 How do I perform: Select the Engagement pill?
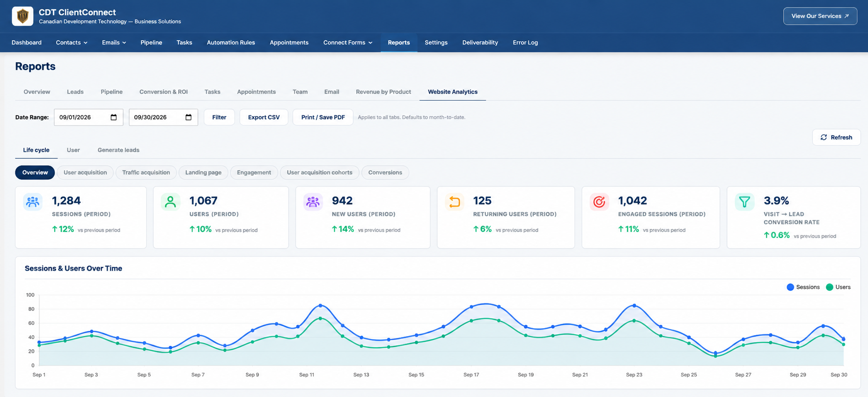pyautogui.click(x=254, y=173)
